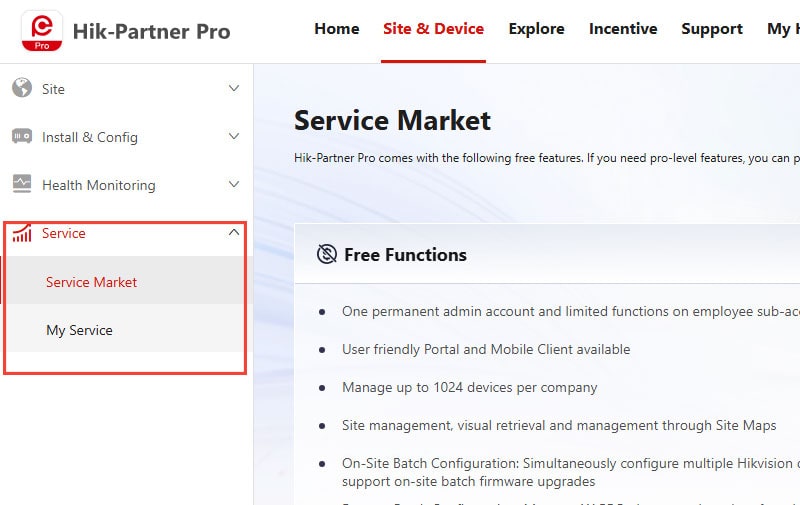
Task: Go to the Explore tab
Action: click(536, 29)
